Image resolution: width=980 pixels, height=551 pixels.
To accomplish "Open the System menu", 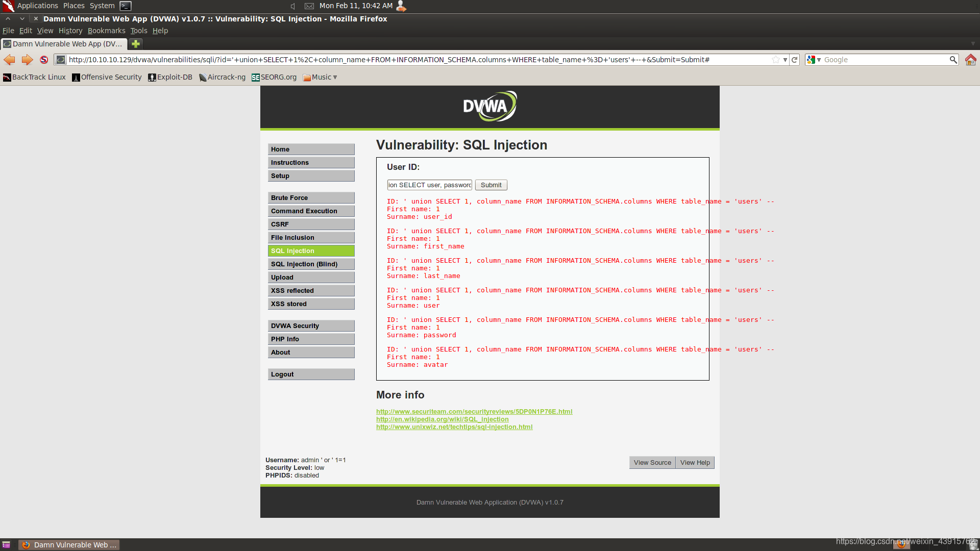I will pos(102,6).
